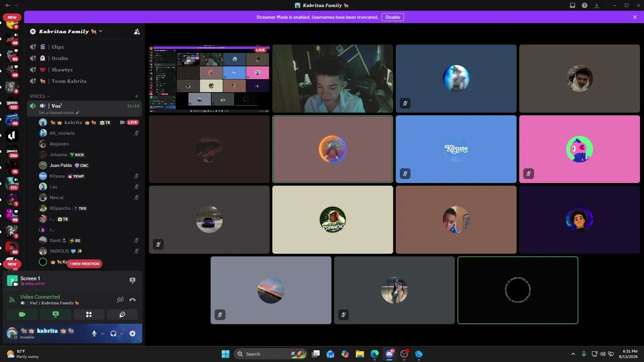Stop streaming with the Screen 1 stop icon
Image resolution: width=644 pixels, height=362 pixels.
(x=132, y=281)
